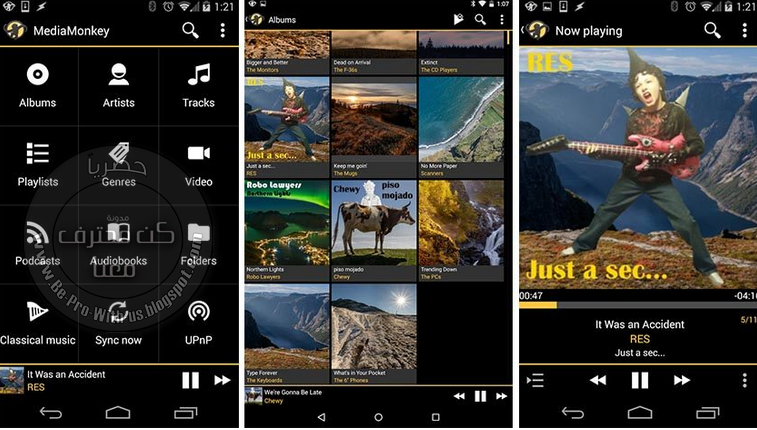This screenshot has height=430, width=757.
Task: Open the Extinct album by The CD Players
Action: pyautogui.click(x=461, y=53)
